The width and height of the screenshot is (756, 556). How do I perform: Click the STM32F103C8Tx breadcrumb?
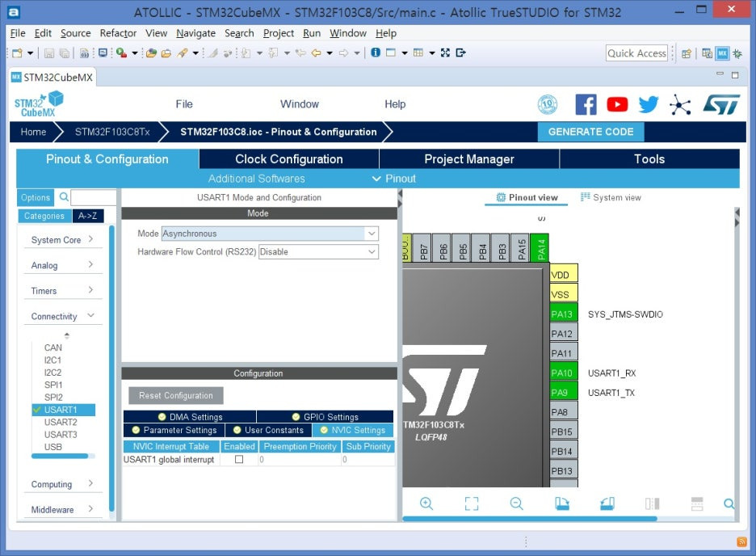112,132
